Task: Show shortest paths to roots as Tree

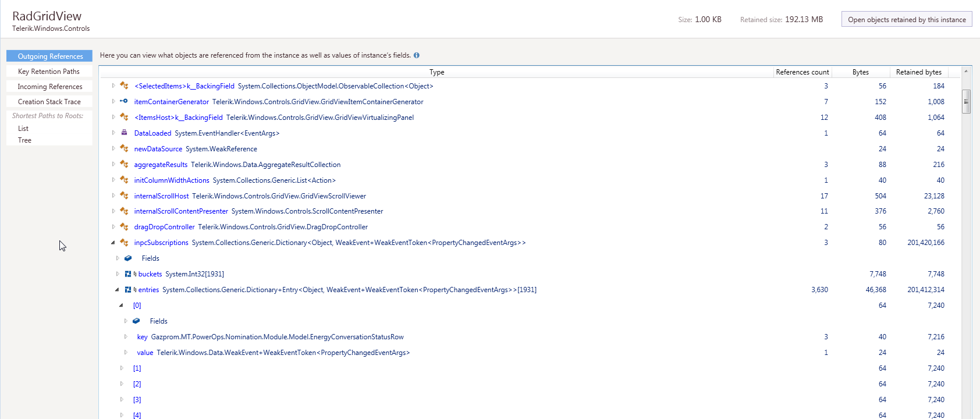Action: (x=24, y=140)
